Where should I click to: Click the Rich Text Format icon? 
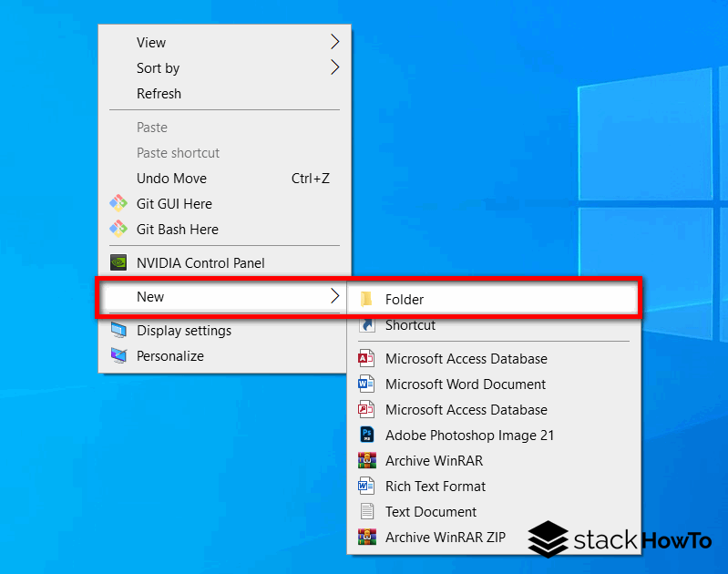[x=366, y=487]
